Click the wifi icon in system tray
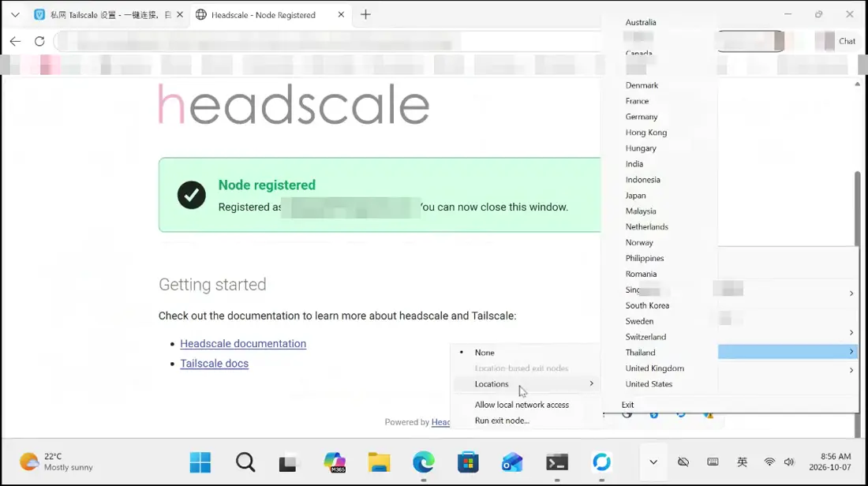868x486 pixels. (769, 462)
